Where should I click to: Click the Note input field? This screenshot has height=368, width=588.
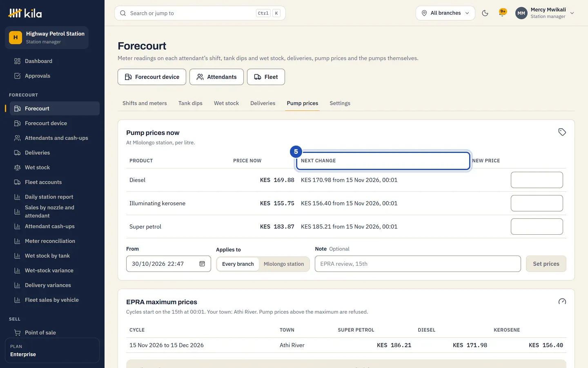click(418, 264)
